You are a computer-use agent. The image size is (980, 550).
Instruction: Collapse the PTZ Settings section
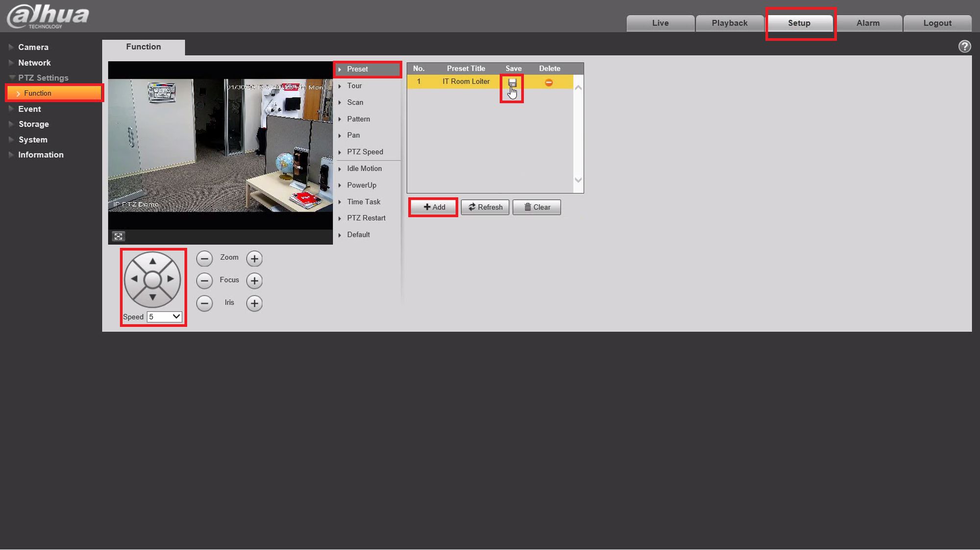coord(43,78)
